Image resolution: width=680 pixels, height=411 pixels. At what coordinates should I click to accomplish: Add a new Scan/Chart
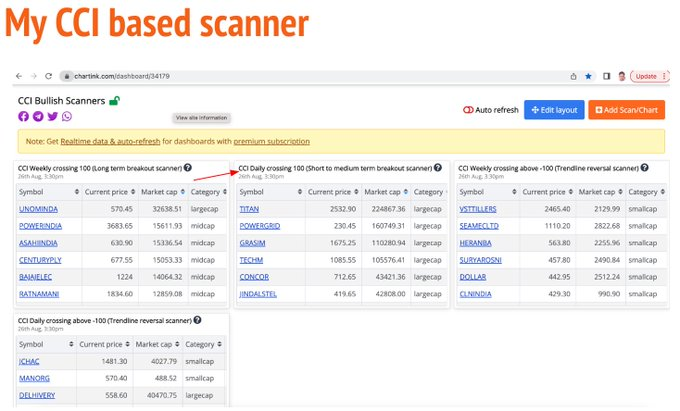[626, 110]
